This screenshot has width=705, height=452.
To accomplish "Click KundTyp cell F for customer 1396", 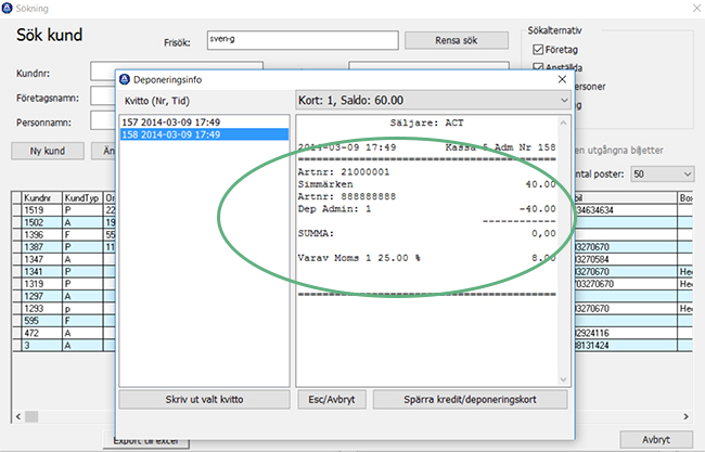I will click(x=82, y=235).
